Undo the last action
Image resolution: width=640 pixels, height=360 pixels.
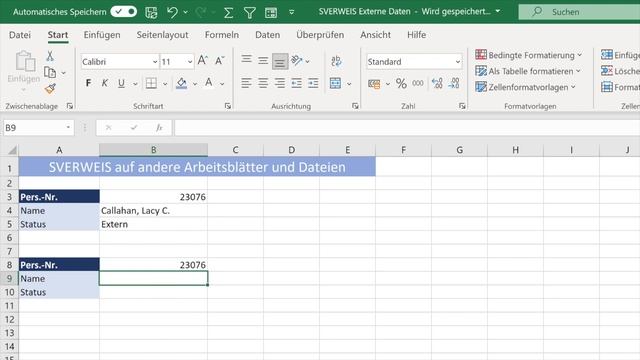pos(172,12)
